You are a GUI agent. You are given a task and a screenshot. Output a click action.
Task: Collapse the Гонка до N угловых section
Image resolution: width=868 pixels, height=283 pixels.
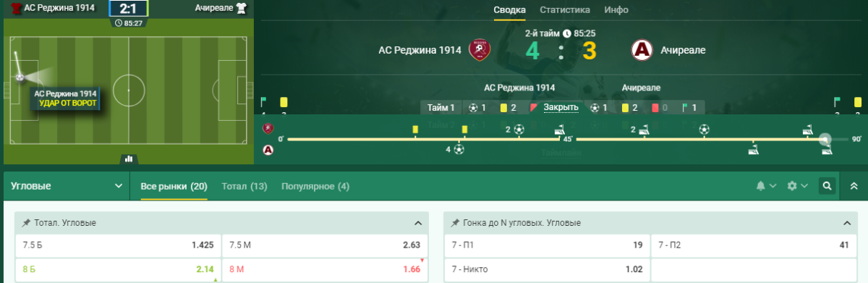(x=846, y=223)
